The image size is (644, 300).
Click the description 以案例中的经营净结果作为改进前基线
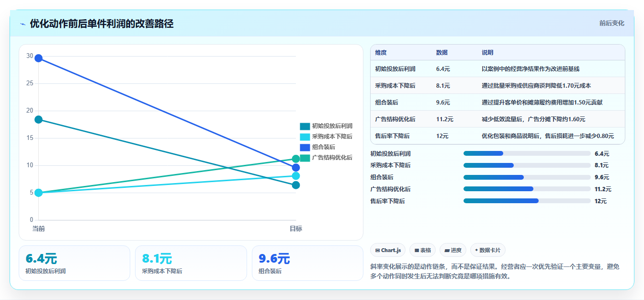[531, 69]
